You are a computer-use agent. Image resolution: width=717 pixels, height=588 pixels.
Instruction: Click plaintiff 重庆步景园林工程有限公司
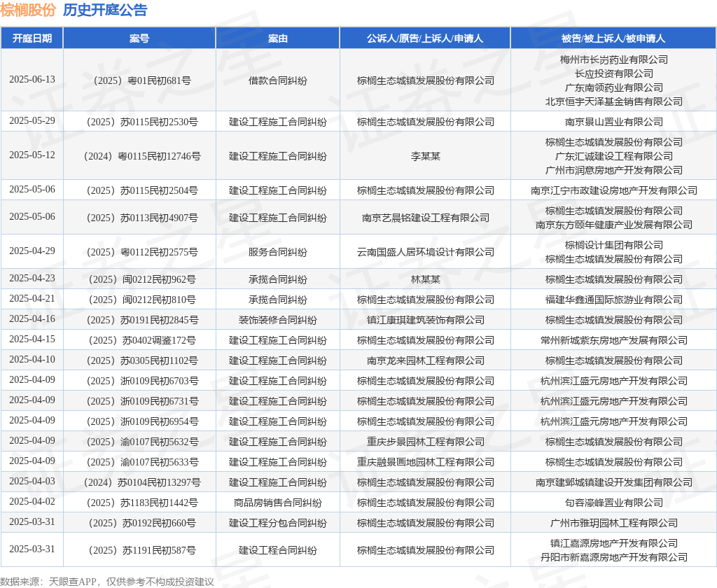425,442
